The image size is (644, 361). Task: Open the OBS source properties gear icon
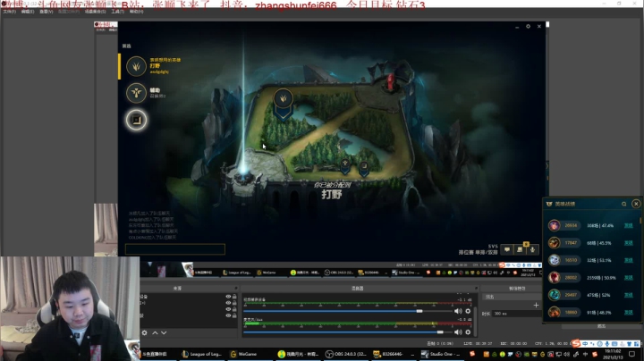[145, 332]
